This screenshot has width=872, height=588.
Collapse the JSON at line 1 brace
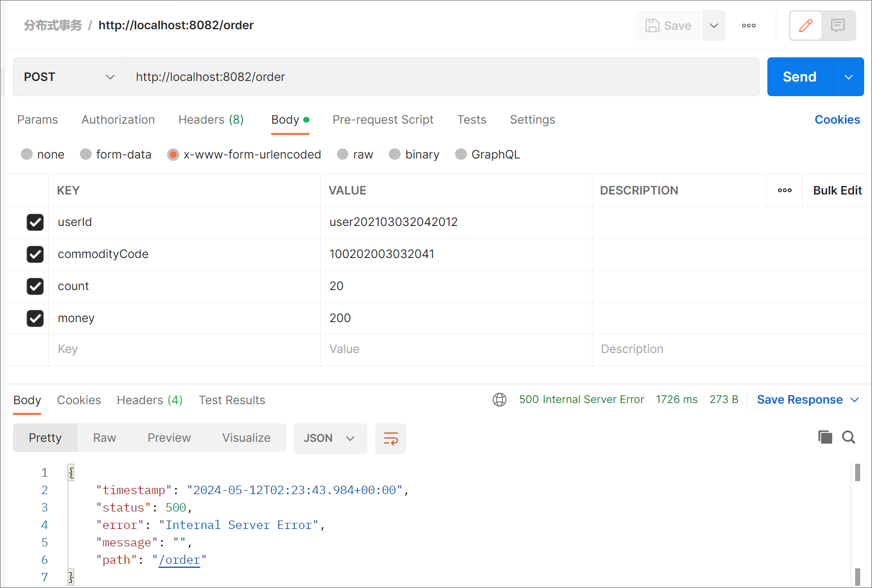(71, 473)
